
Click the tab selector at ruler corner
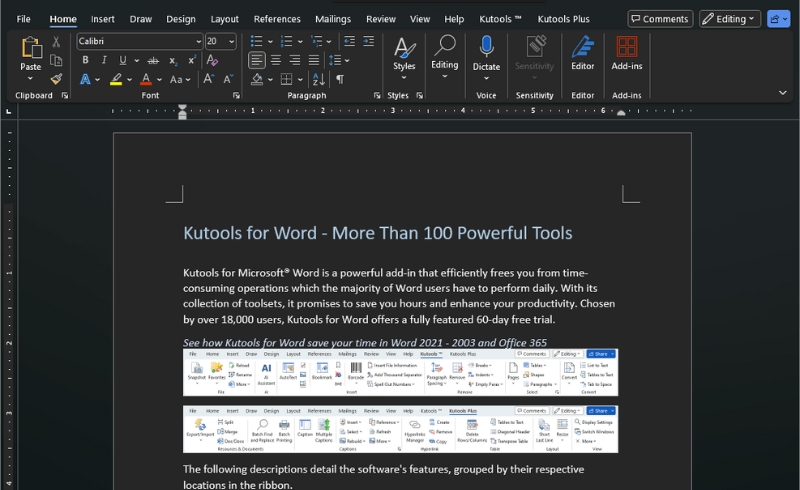tap(9, 111)
